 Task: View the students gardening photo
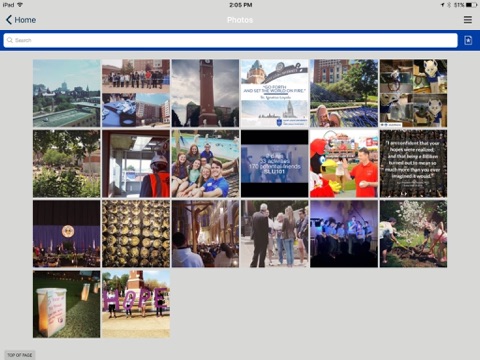click(x=413, y=234)
